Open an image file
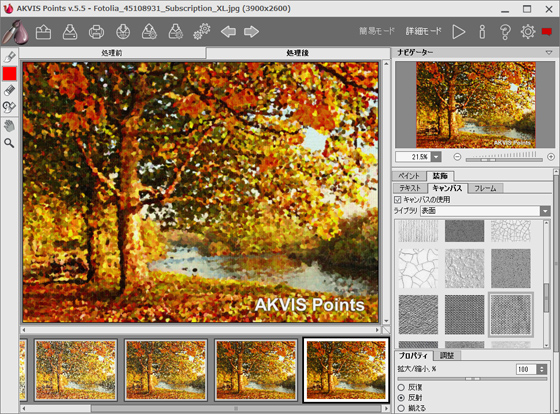 click(43, 32)
